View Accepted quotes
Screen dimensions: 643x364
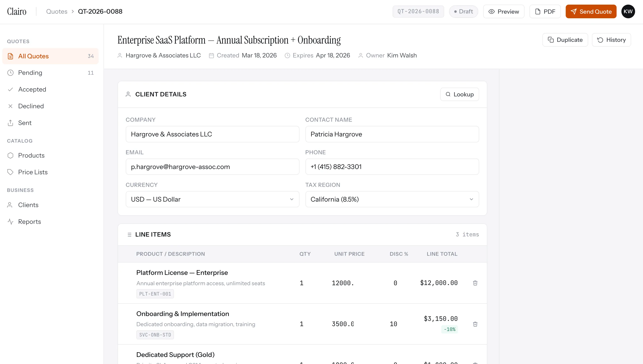(50, 90)
